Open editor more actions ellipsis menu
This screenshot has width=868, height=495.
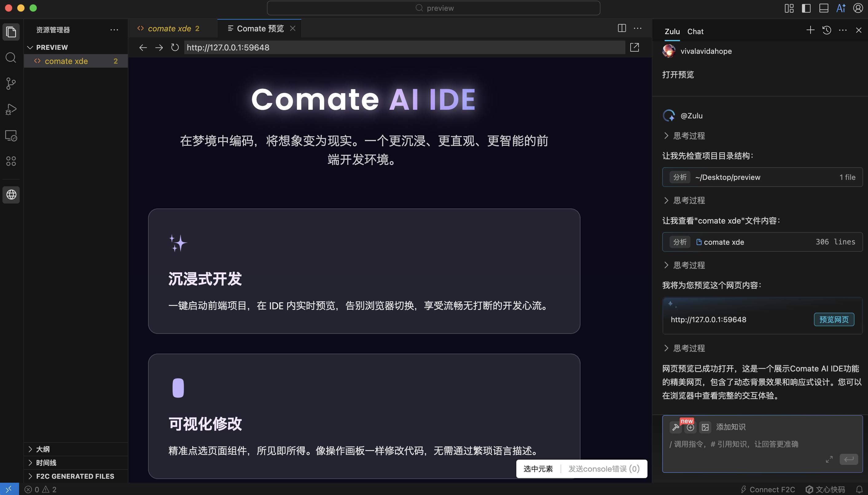(x=637, y=28)
